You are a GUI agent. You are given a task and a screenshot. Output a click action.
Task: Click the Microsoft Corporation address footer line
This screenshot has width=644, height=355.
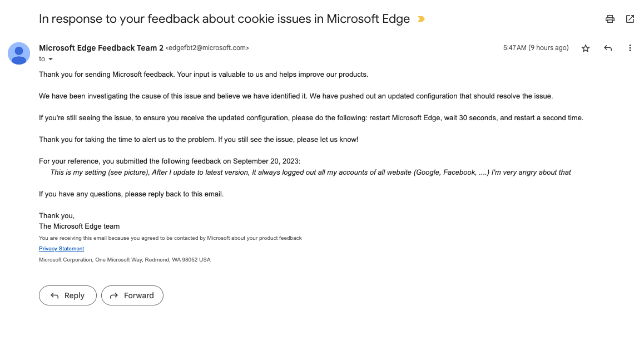pyautogui.click(x=125, y=260)
